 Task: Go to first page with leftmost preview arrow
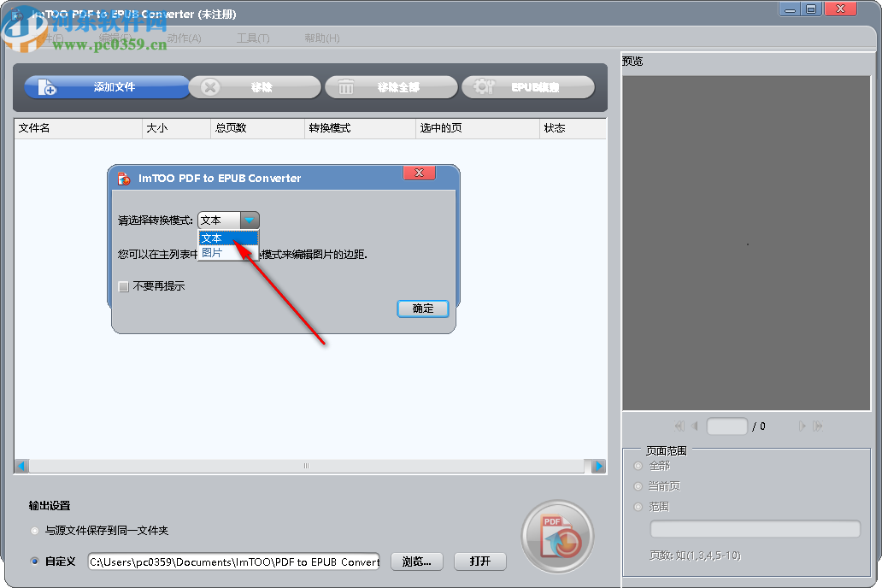point(679,426)
